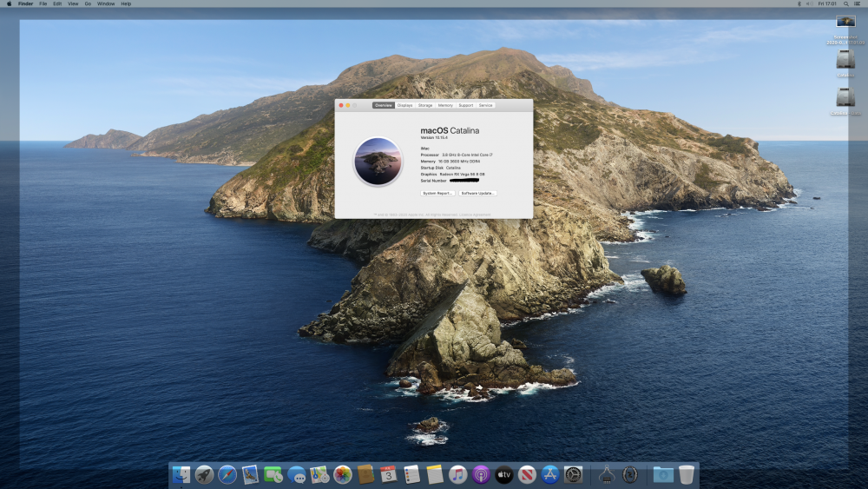Viewport: 868px width, 489px height.
Task: Open System Preferences gear in Dock
Action: [573, 474]
